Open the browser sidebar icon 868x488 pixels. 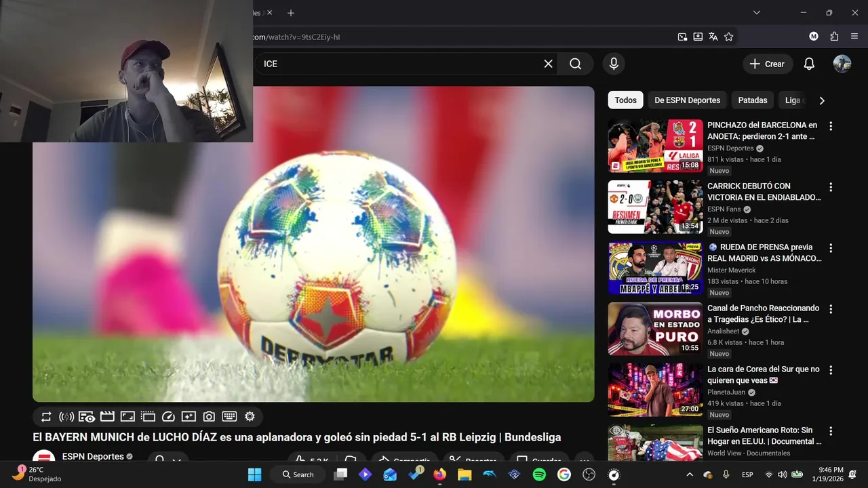coord(855,37)
